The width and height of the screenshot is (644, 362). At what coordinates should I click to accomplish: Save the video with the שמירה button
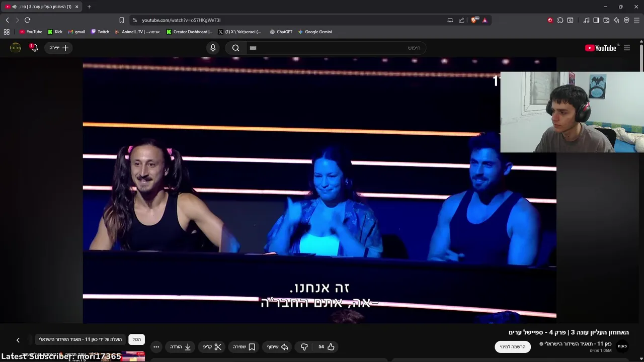pos(244,347)
